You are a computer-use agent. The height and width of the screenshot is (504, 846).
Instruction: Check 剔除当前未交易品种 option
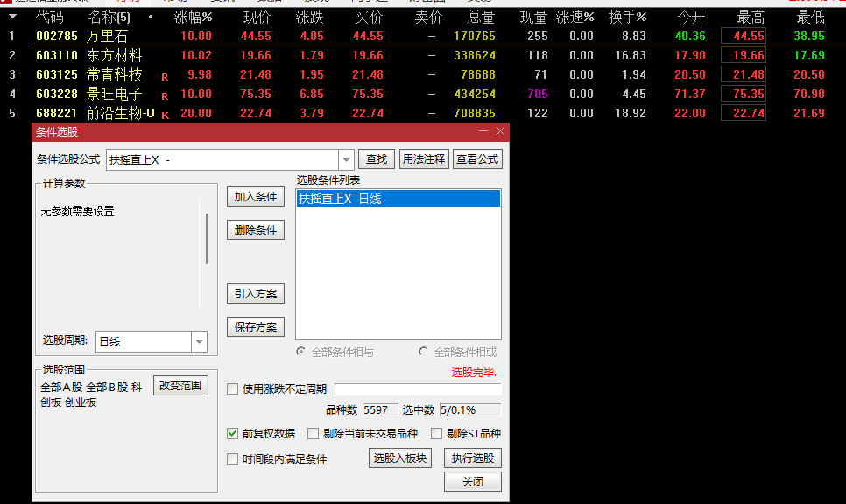coord(314,433)
